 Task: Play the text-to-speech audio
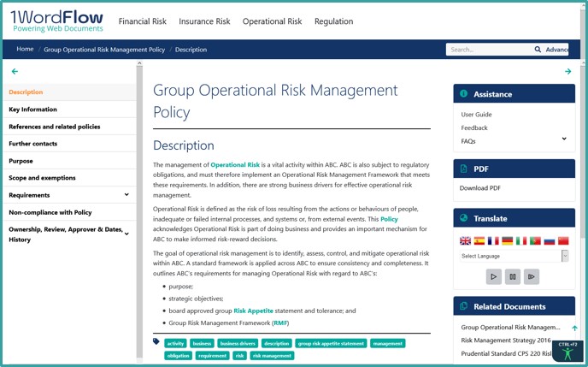[x=493, y=276]
